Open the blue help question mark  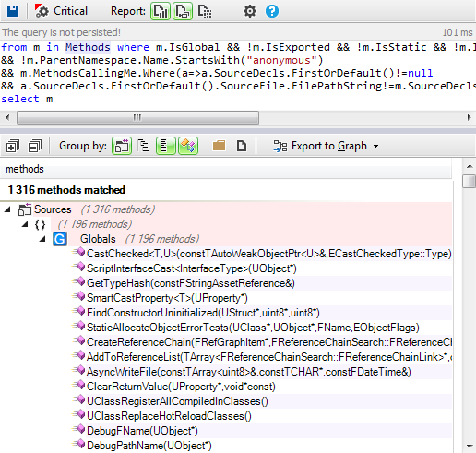point(272,11)
